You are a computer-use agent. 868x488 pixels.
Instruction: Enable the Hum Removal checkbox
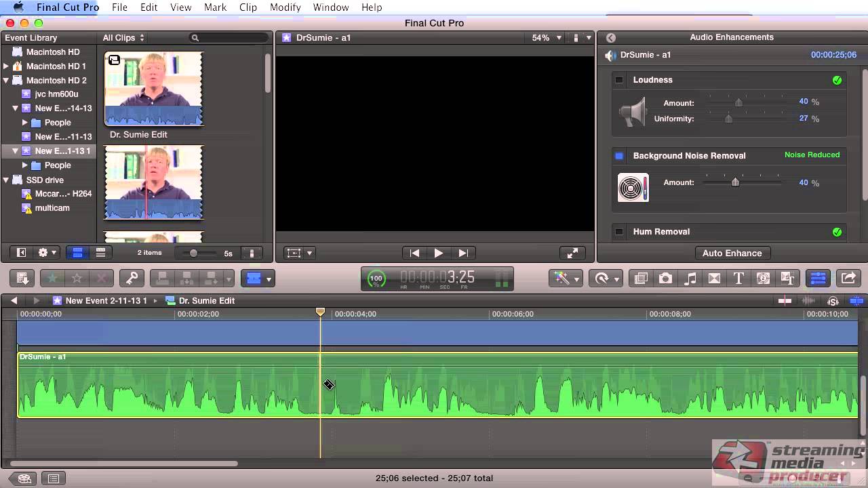[619, 232]
